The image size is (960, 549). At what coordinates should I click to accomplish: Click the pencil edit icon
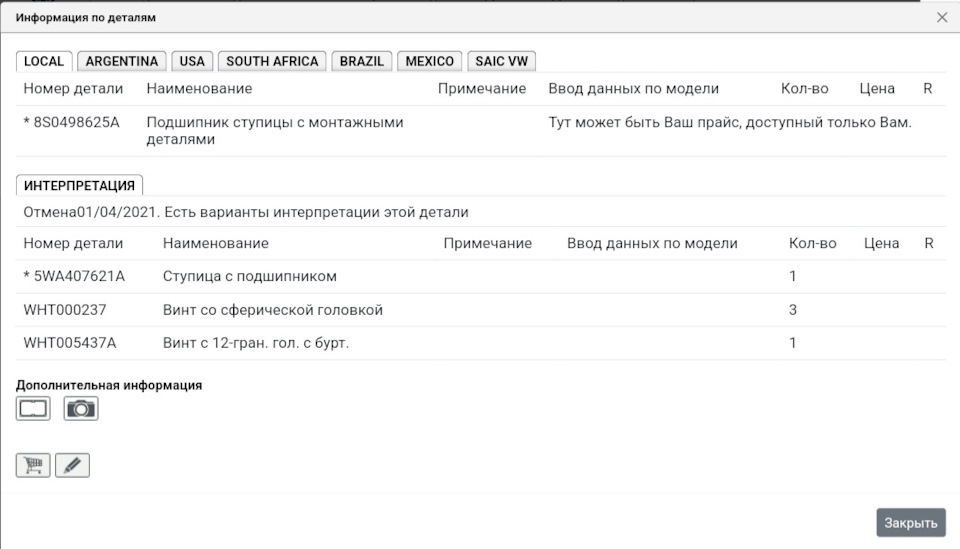[x=72, y=465]
